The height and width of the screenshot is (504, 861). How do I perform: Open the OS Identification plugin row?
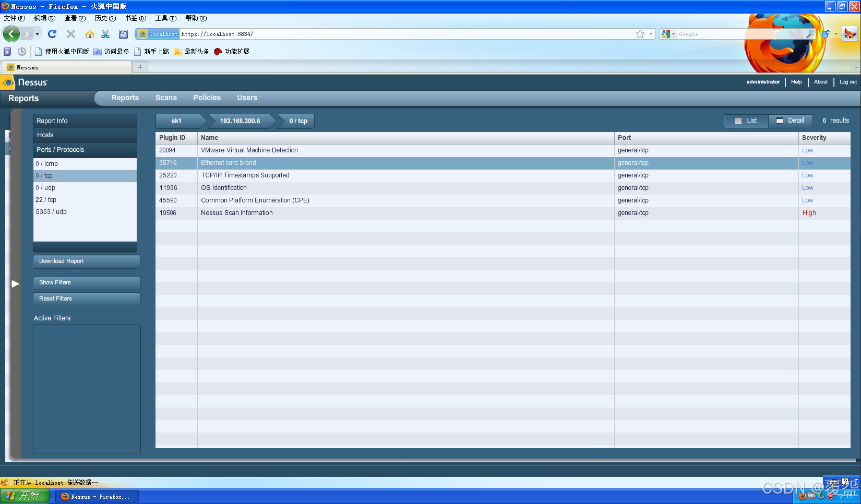click(503, 188)
